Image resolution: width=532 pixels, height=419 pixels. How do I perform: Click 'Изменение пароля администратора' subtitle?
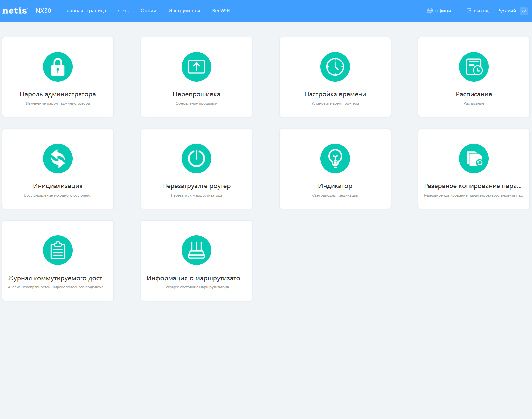coord(58,103)
